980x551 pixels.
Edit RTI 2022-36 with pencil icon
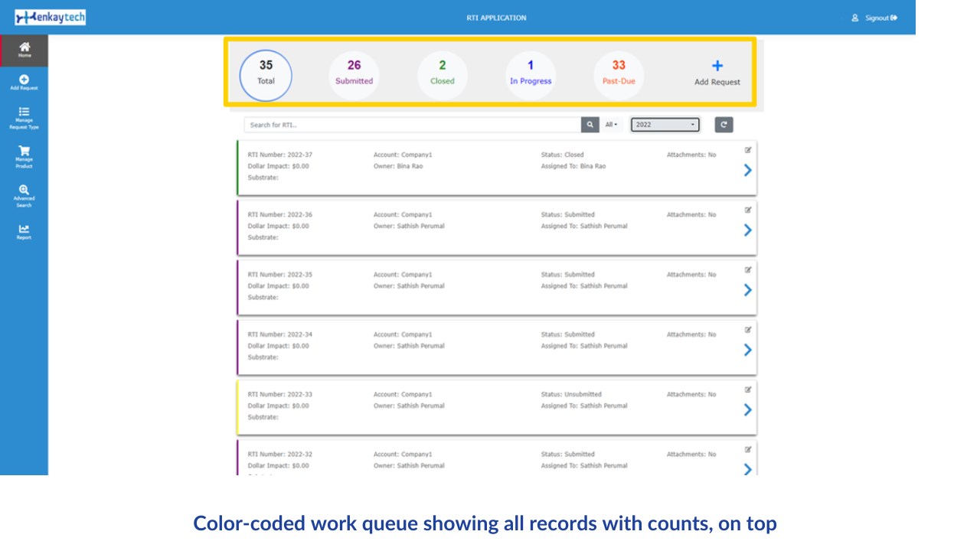tap(748, 210)
